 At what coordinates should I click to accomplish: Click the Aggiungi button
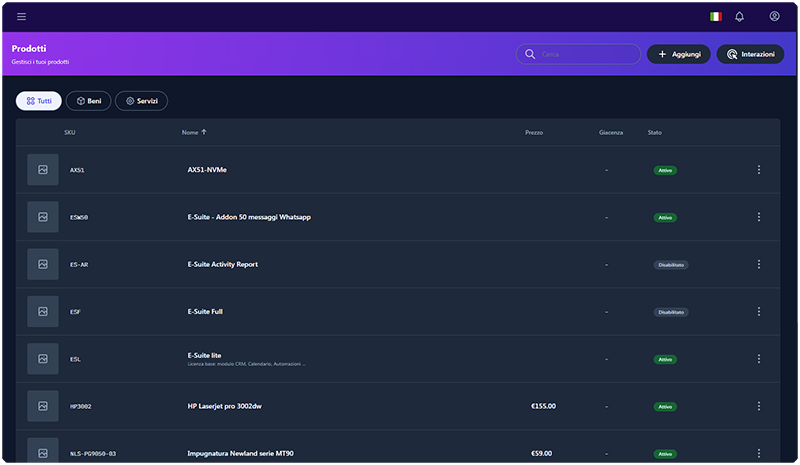coord(679,54)
